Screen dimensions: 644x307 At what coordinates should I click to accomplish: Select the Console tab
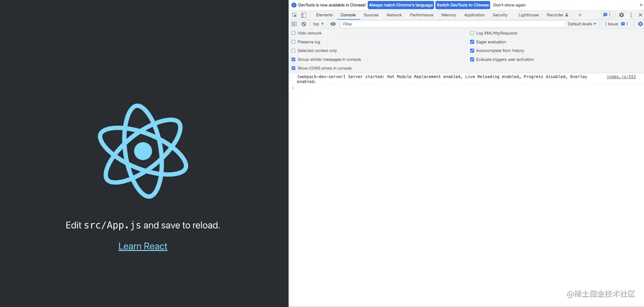348,15
